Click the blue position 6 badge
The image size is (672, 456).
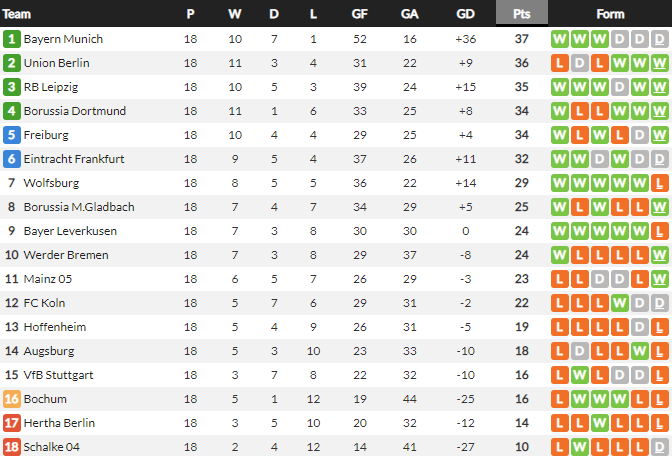coord(12,159)
